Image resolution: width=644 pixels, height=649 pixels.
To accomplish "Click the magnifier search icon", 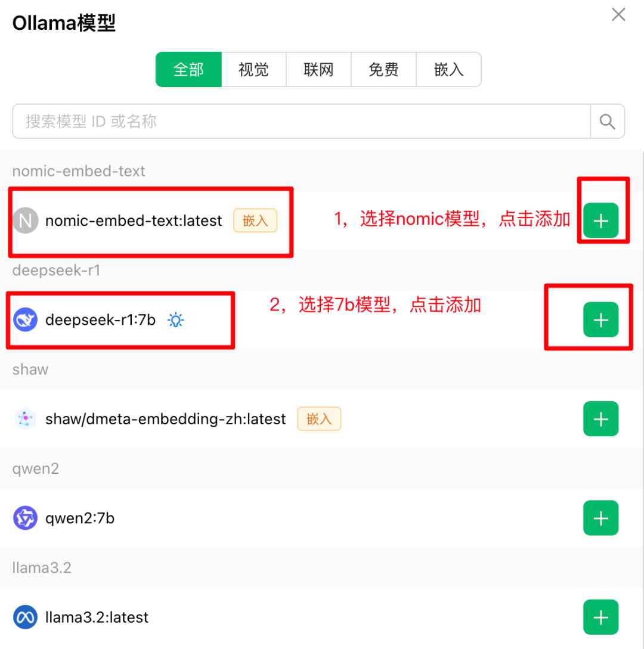I will [607, 121].
